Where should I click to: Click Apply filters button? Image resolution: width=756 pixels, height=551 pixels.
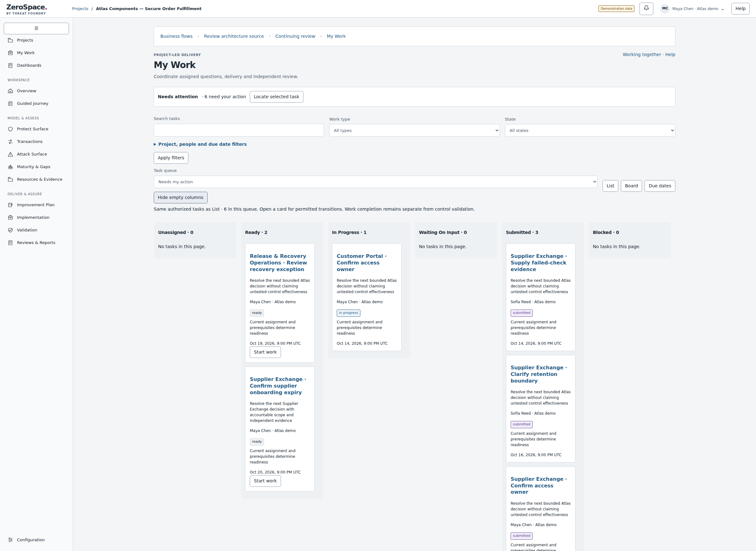171,158
